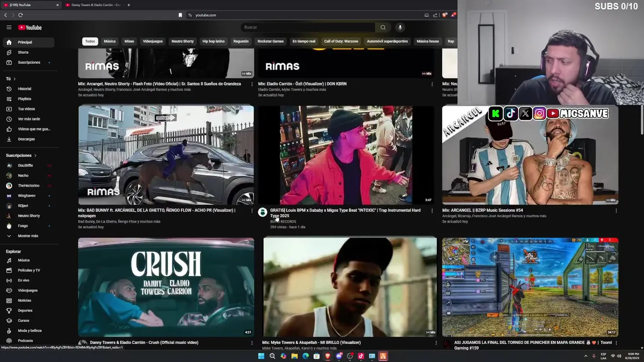Viewport: 644px width, 362px height.
Task: Open Nacho channel subscription
Action: click(28, 175)
